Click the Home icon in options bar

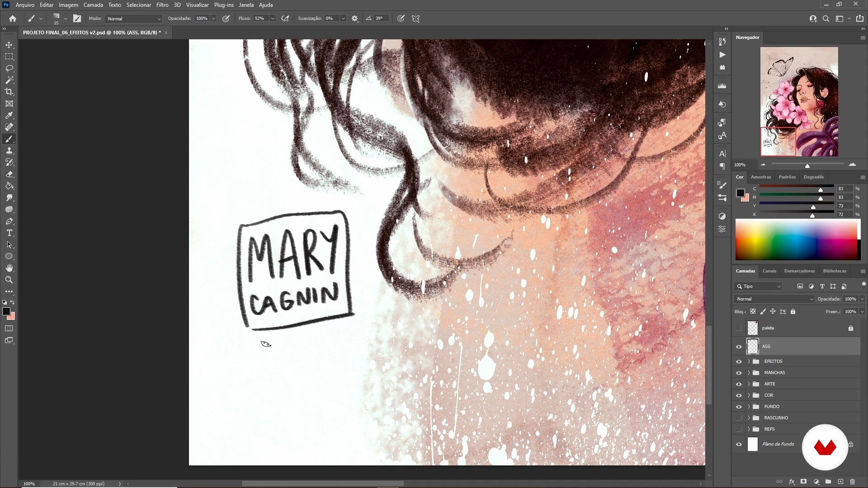click(13, 19)
